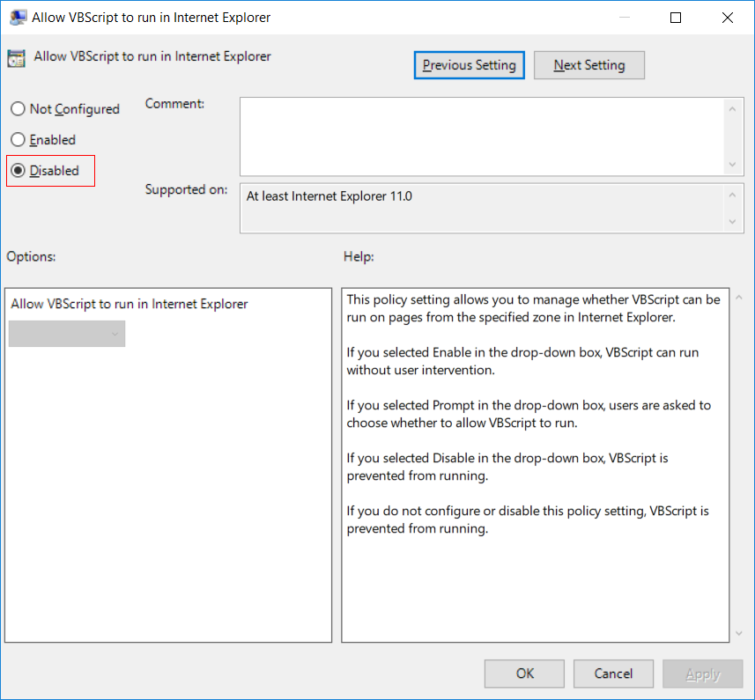Click the 'Help:' label
The width and height of the screenshot is (755, 700).
coord(359,256)
